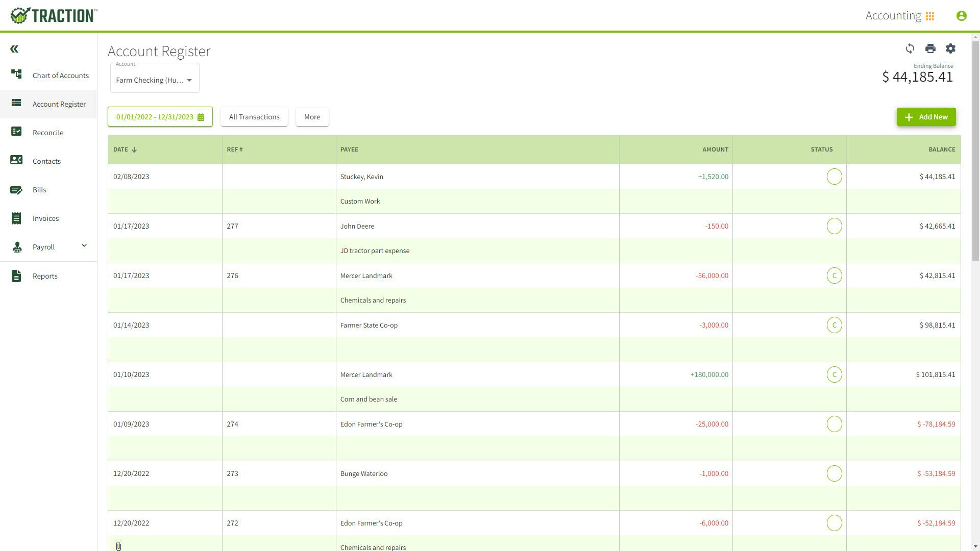Screen dimensions: 980x551
Task: Click the Corn and bean sale memo
Action: (x=369, y=399)
